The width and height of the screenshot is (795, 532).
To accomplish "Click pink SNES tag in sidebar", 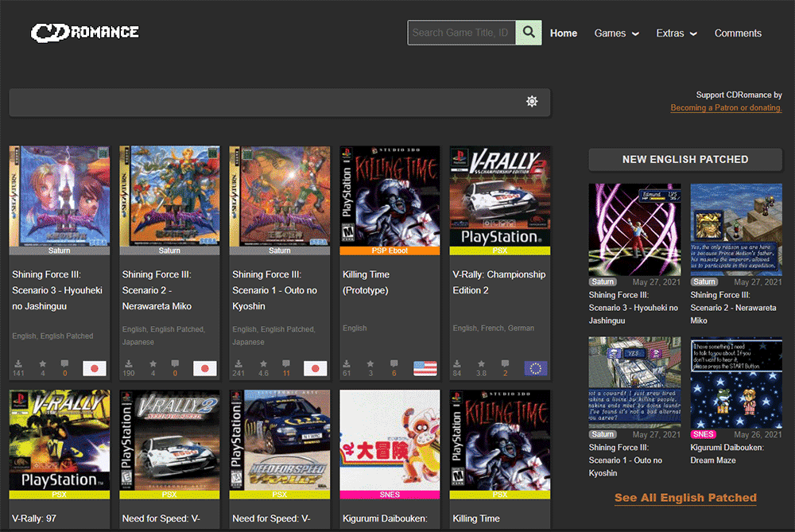I will pyautogui.click(x=704, y=434).
